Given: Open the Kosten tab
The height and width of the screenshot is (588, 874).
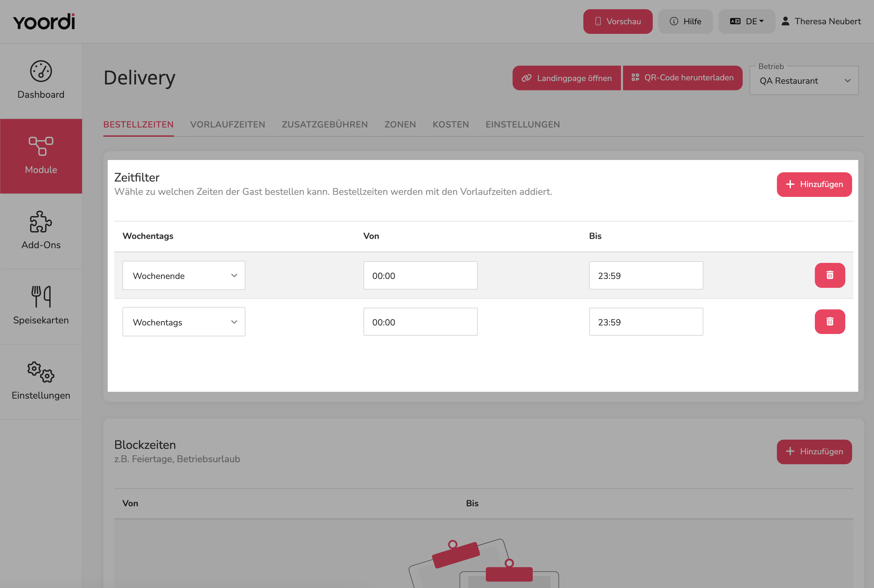Looking at the screenshot, I should [450, 124].
